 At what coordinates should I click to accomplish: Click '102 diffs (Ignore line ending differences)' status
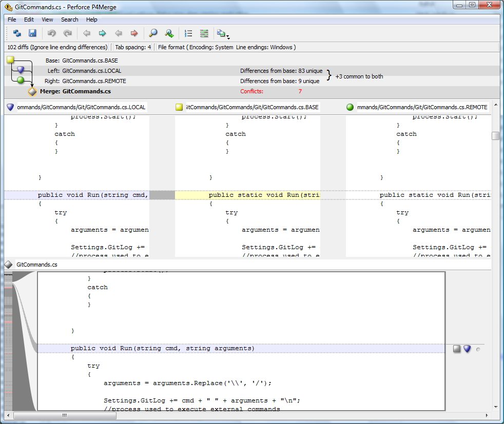(x=57, y=47)
